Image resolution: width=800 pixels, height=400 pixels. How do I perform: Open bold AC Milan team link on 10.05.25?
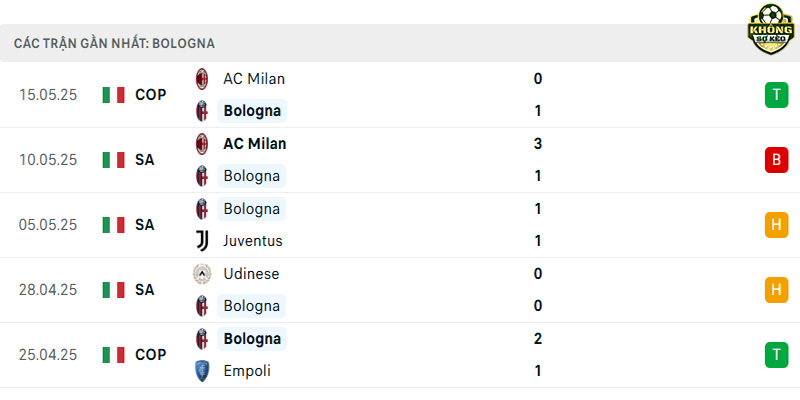click(x=255, y=144)
